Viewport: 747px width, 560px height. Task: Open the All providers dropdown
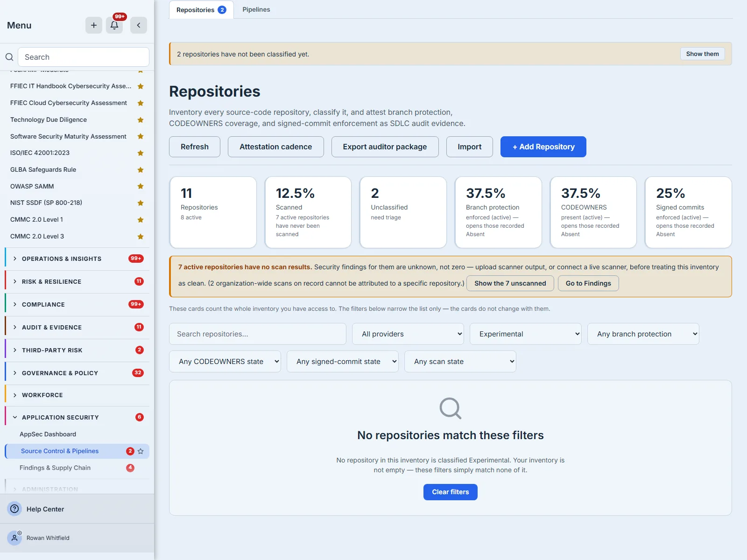click(x=408, y=334)
